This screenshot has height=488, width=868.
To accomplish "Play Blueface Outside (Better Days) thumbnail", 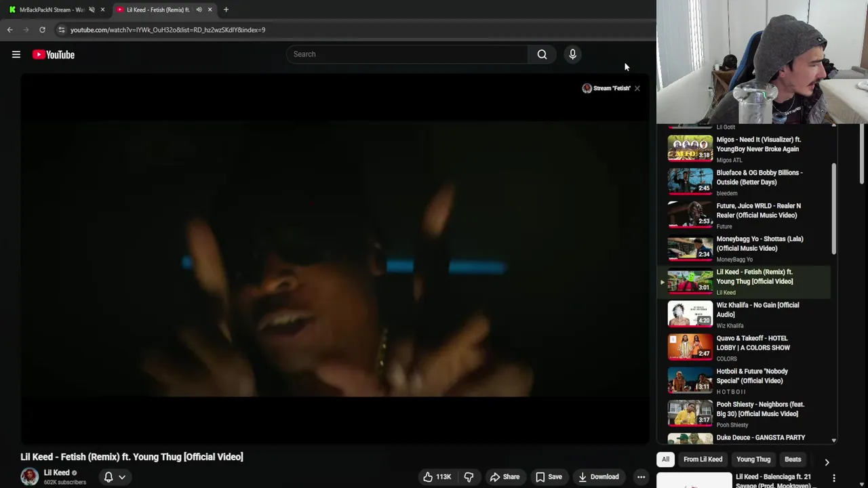I will tap(690, 182).
